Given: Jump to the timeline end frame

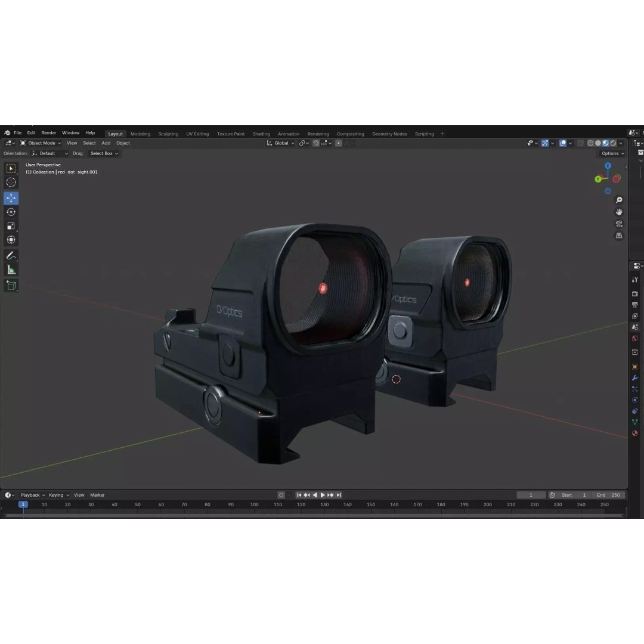Looking at the screenshot, I should click(339, 495).
